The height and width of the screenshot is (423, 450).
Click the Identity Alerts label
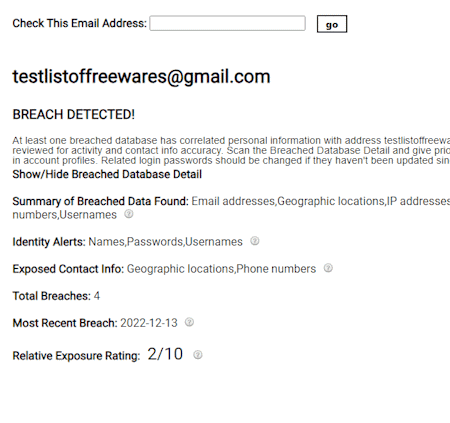click(x=49, y=242)
